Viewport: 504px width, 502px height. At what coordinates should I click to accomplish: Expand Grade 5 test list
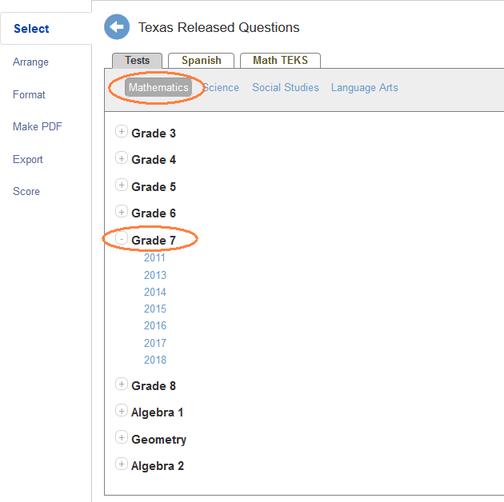[121, 185]
